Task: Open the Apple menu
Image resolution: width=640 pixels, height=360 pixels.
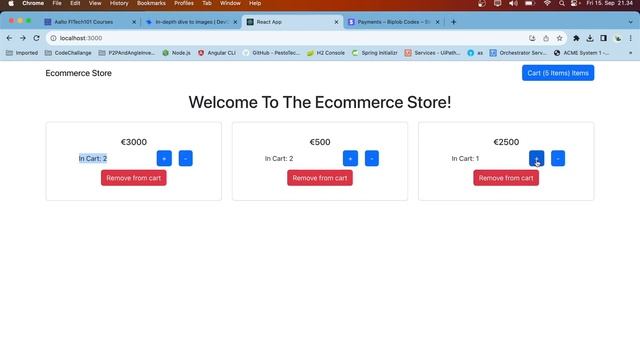Action: pyautogui.click(x=11, y=3)
